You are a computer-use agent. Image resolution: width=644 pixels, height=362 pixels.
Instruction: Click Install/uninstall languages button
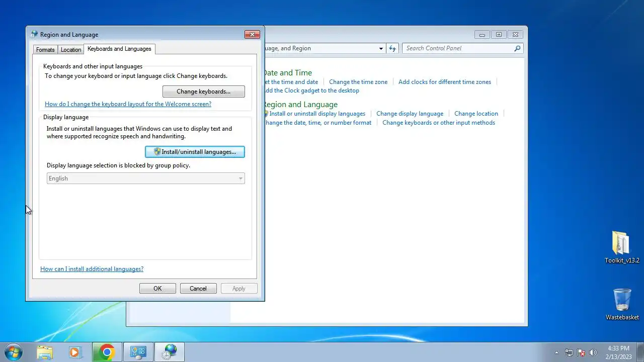tap(195, 152)
